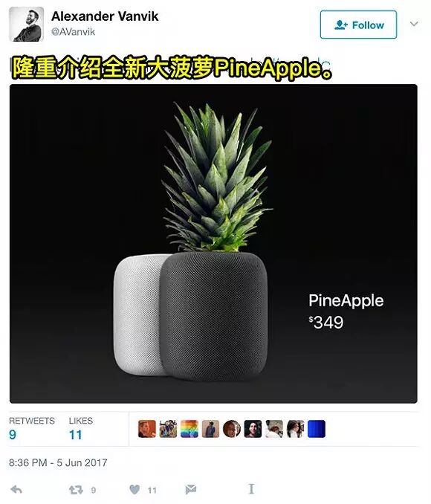Select the round-framed liker avatar
The width and height of the screenshot is (431, 504).
point(232,429)
